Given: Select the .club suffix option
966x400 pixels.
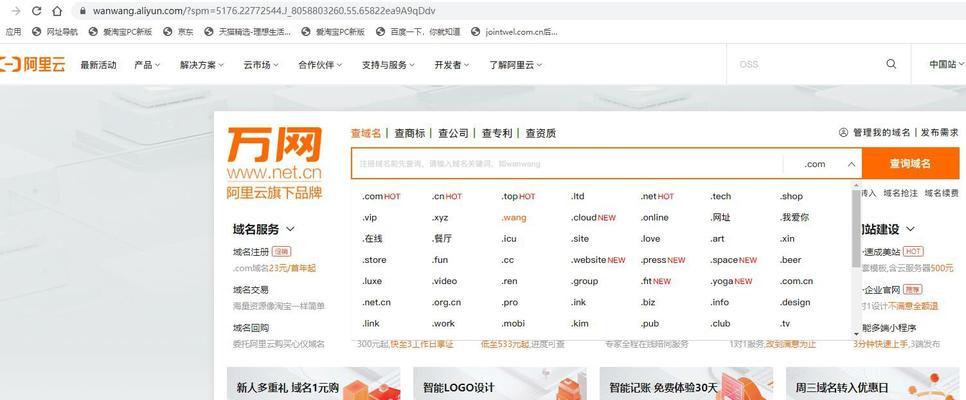Looking at the screenshot, I should point(720,324).
